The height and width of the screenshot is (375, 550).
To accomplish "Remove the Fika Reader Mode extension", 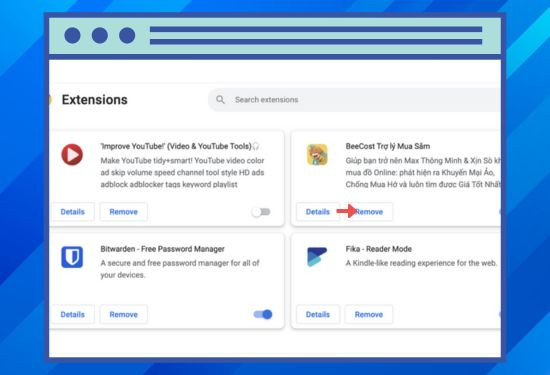I will point(369,314).
